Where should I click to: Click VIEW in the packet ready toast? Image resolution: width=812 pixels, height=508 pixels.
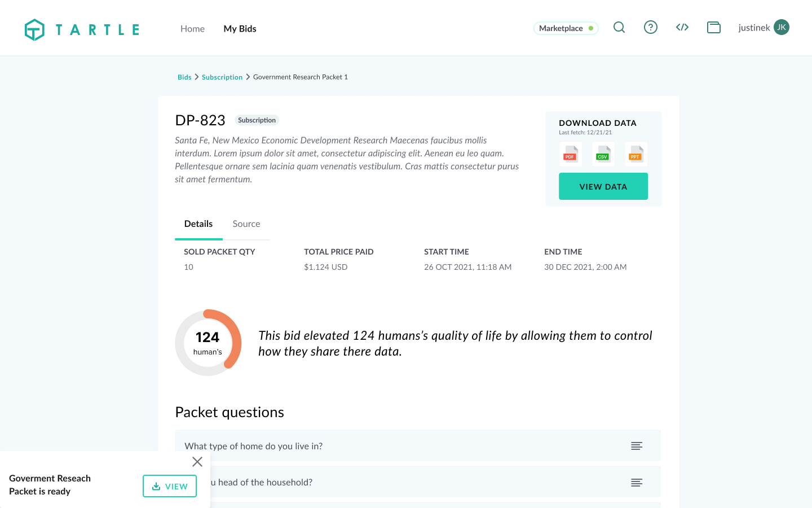coord(170,486)
